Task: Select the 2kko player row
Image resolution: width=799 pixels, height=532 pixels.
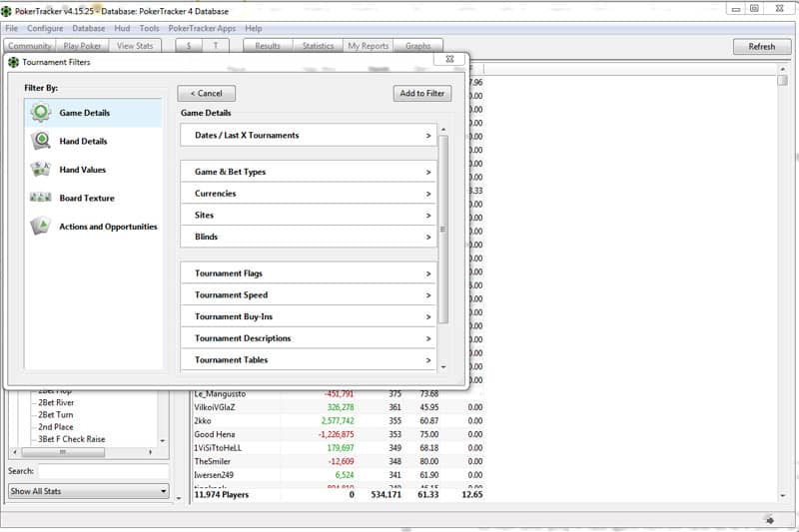Action: pos(339,421)
